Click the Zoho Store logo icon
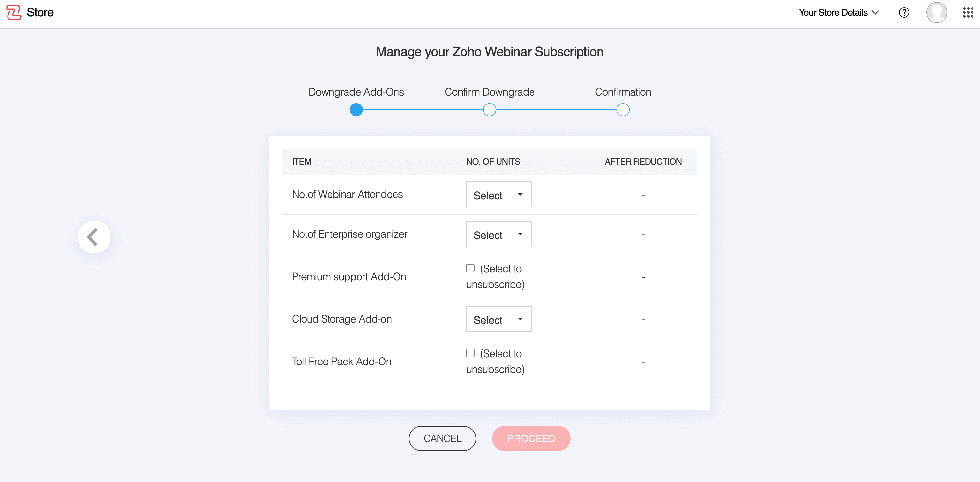This screenshot has height=482, width=980. click(x=14, y=12)
